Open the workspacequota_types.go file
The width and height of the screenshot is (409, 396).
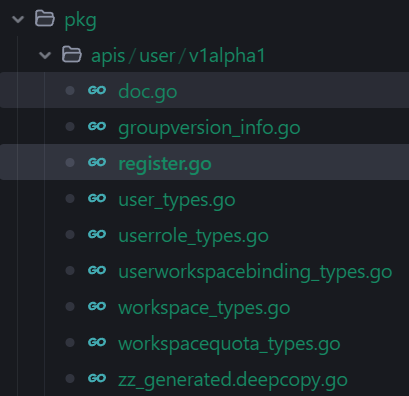(x=229, y=344)
